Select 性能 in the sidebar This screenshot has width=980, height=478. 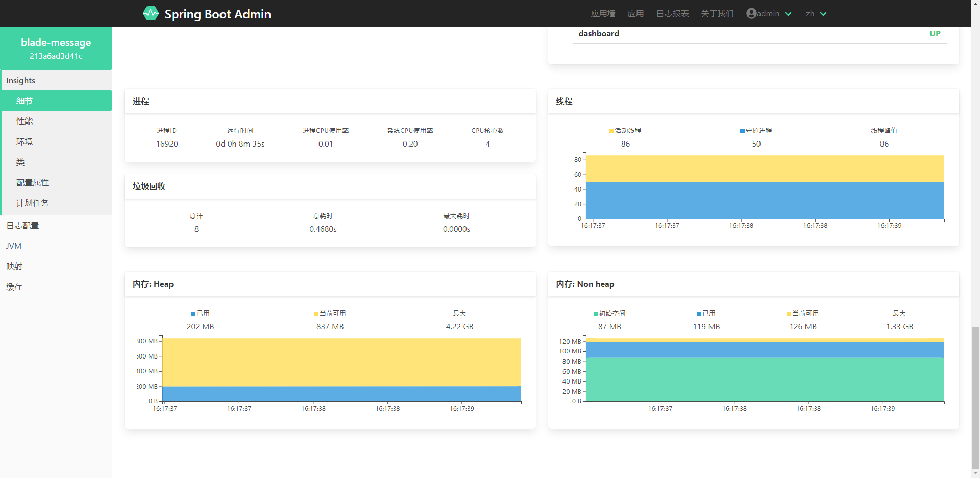[24, 122]
